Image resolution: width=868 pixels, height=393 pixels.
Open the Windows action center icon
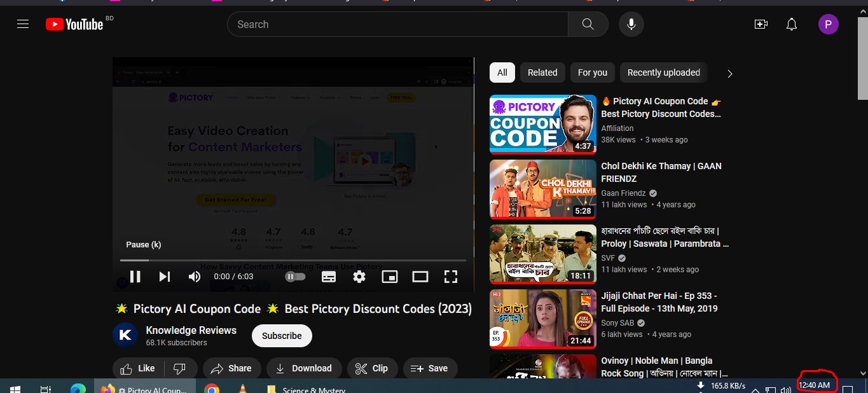click(847, 389)
